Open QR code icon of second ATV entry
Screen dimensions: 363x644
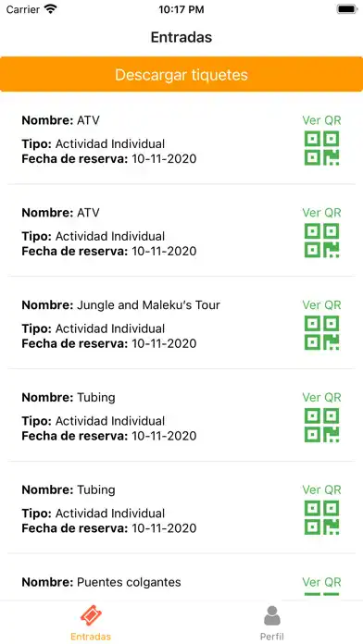322,241
